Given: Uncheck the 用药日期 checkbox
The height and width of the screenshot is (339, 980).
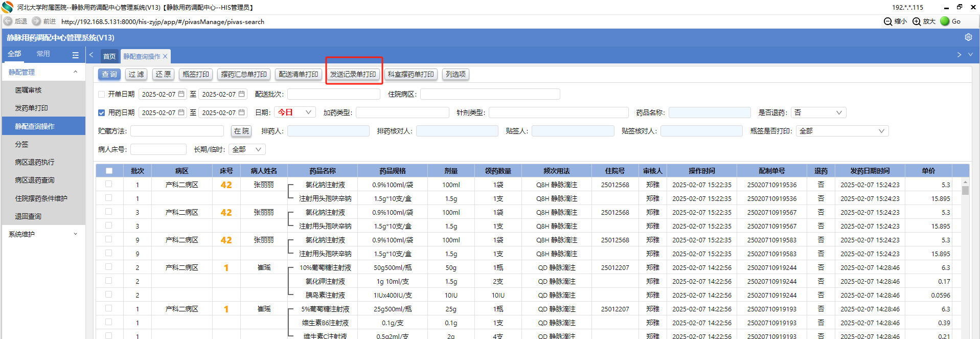Looking at the screenshot, I should click(101, 112).
